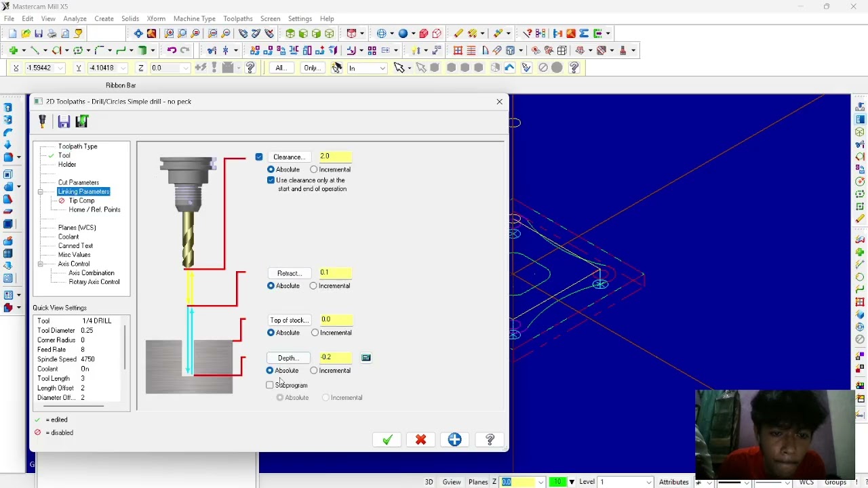The image size is (868, 488).
Task: Open the Solids menu
Action: 130,18
